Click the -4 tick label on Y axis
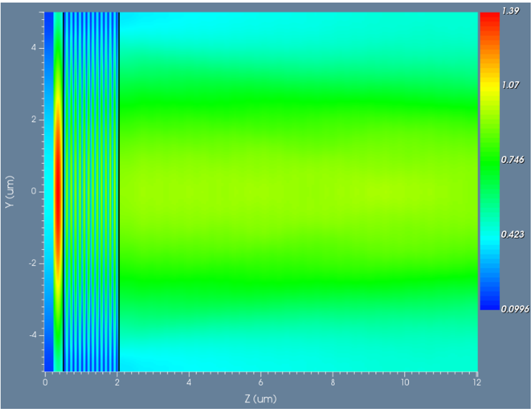Screen dimensions: 532x414 pyautogui.click(x=32, y=335)
